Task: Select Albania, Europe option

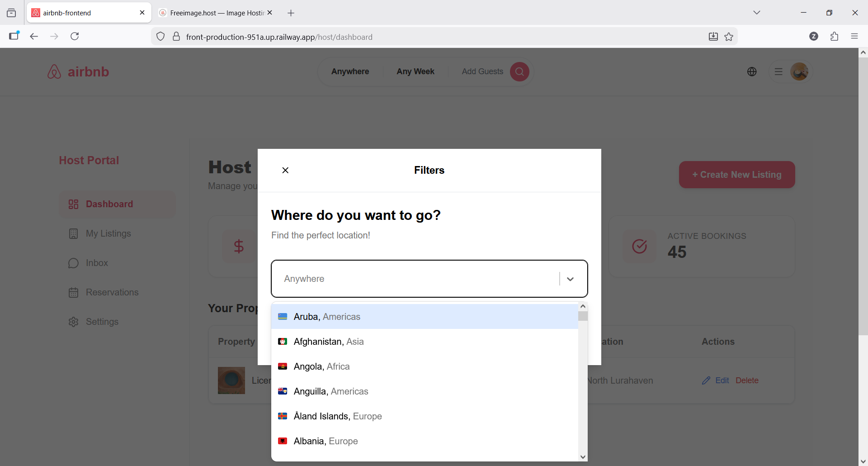Action: pyautogui.click(x=425, y=441)
